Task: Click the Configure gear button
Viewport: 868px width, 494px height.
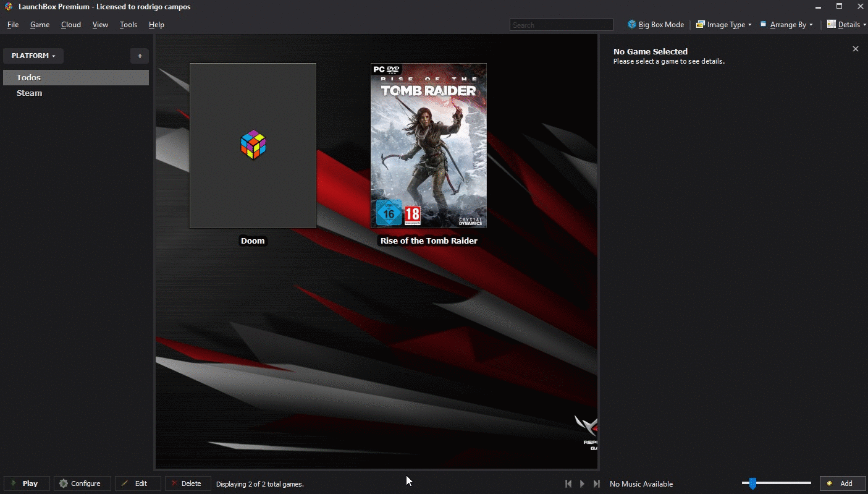Action: click(82, 483)
